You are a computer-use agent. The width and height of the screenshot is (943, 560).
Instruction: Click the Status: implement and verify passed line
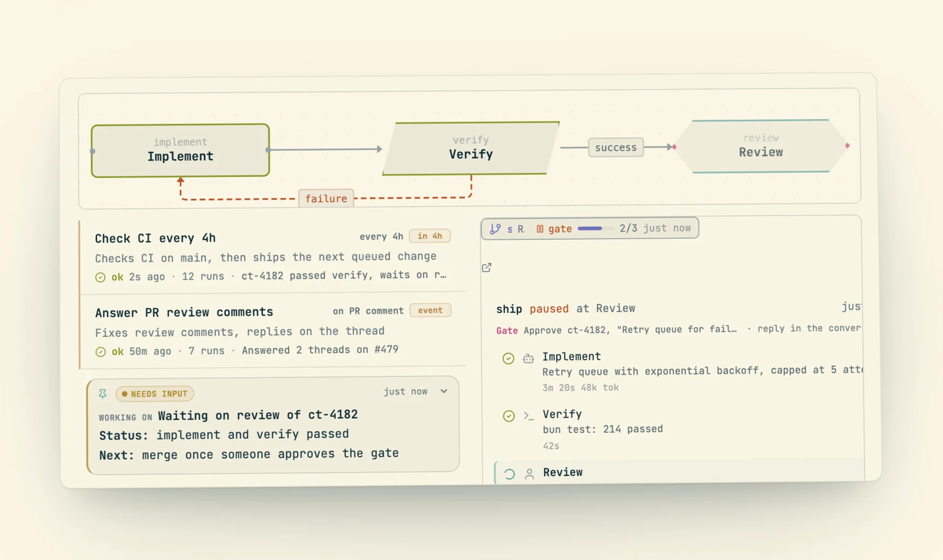[x=224, y=435]
